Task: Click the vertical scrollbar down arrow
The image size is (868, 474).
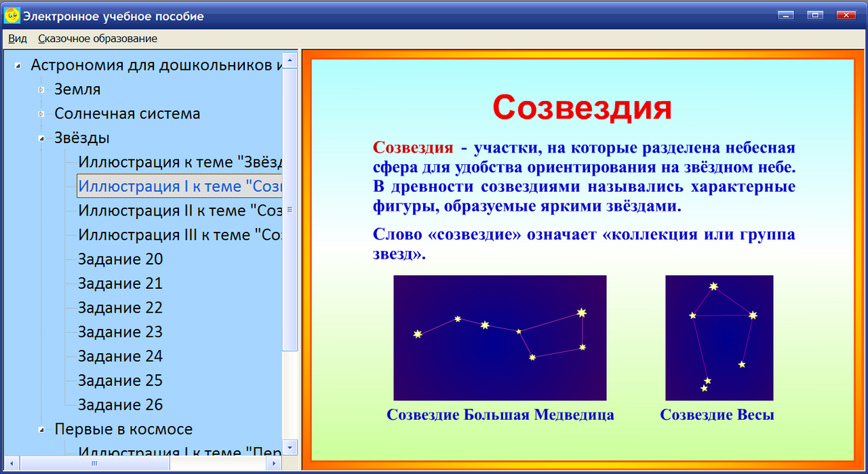Action: coord(290,448)
